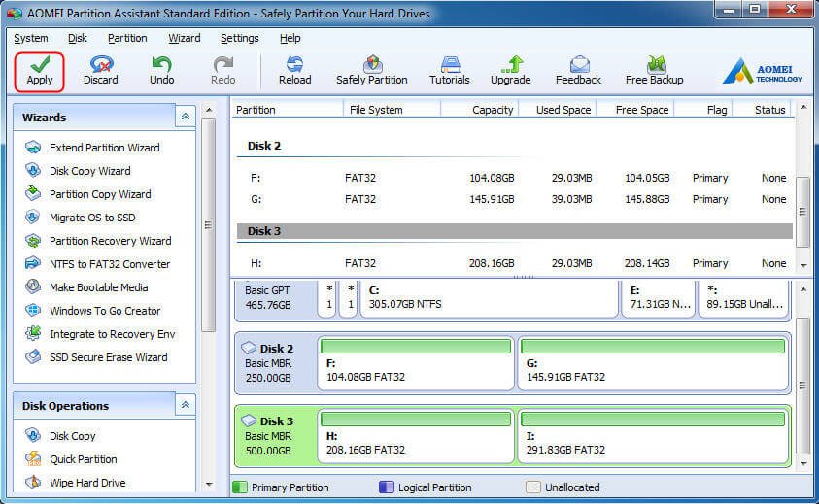Reload the disk information
This screenshot has height=504, width=819.
(294, 71)
